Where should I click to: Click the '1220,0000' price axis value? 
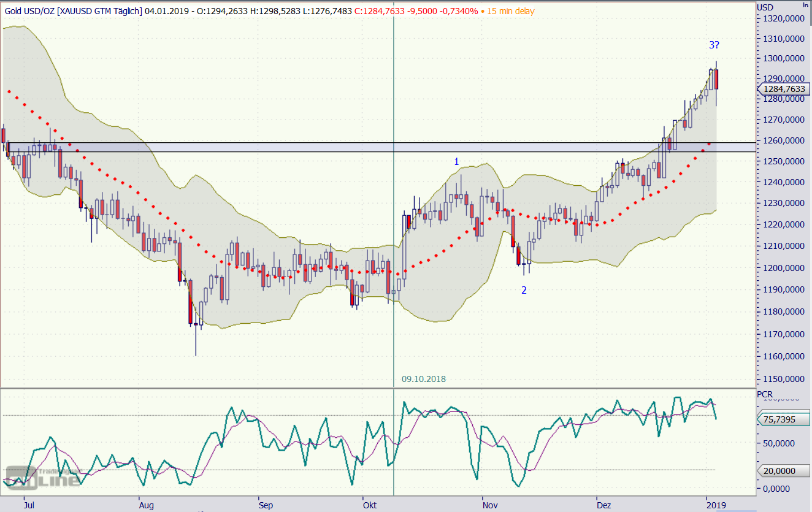click(x=784, y=225)
